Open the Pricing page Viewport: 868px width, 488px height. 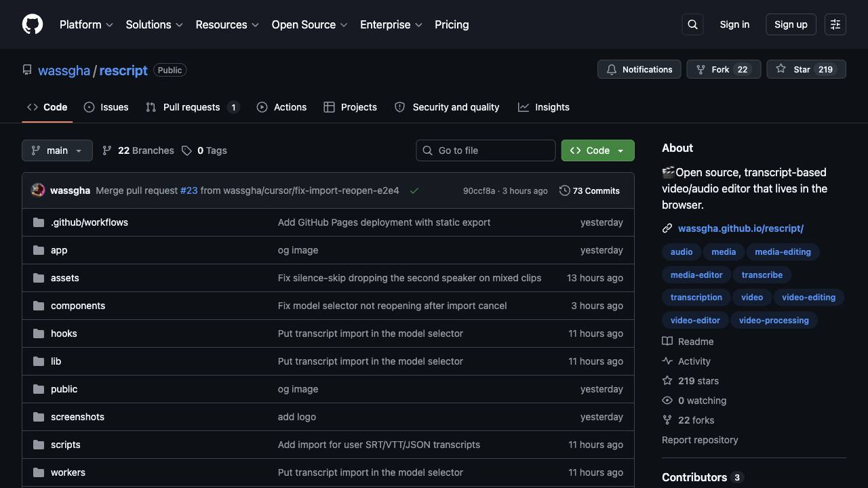pyautogui.click(x=452, y=24)
